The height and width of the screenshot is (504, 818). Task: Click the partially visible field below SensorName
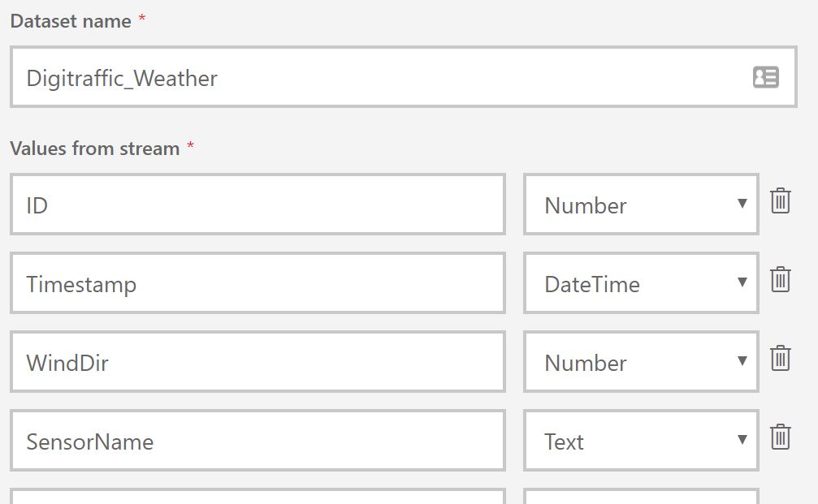tap(258, 496)
